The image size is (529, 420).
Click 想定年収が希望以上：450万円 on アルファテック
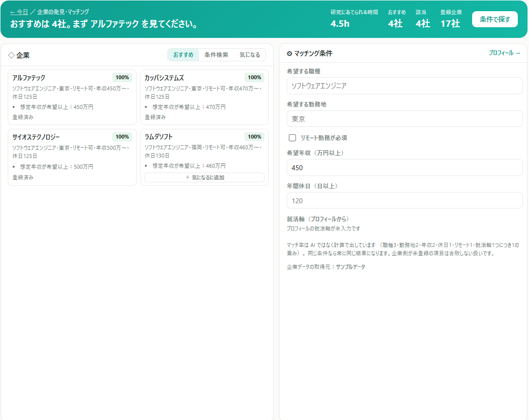click(57, 107)
